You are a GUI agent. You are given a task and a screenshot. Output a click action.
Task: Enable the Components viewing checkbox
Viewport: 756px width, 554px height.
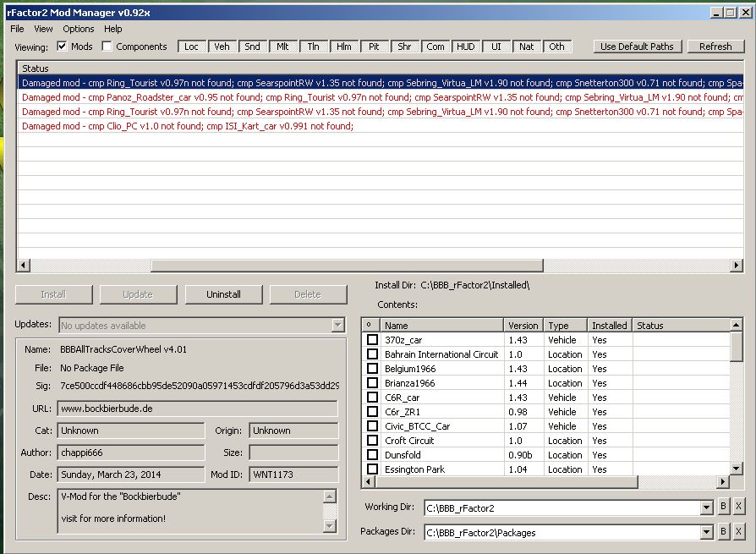point(107,47)
